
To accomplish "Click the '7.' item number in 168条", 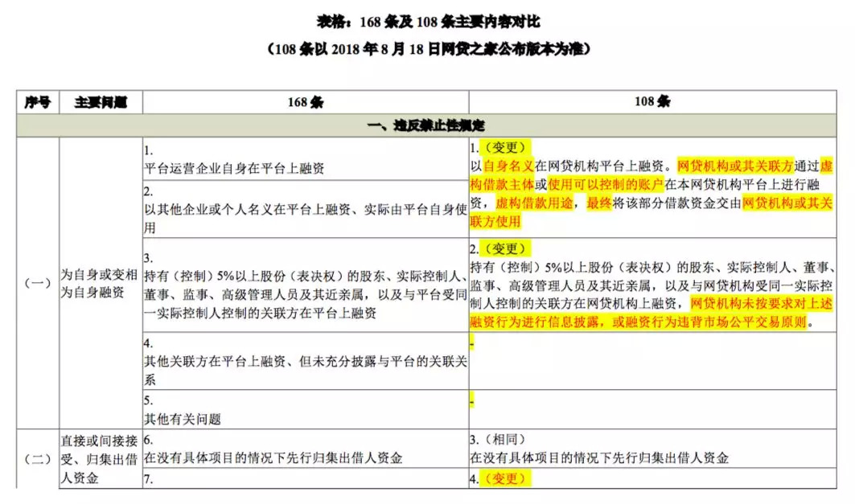I will (148, 479).
